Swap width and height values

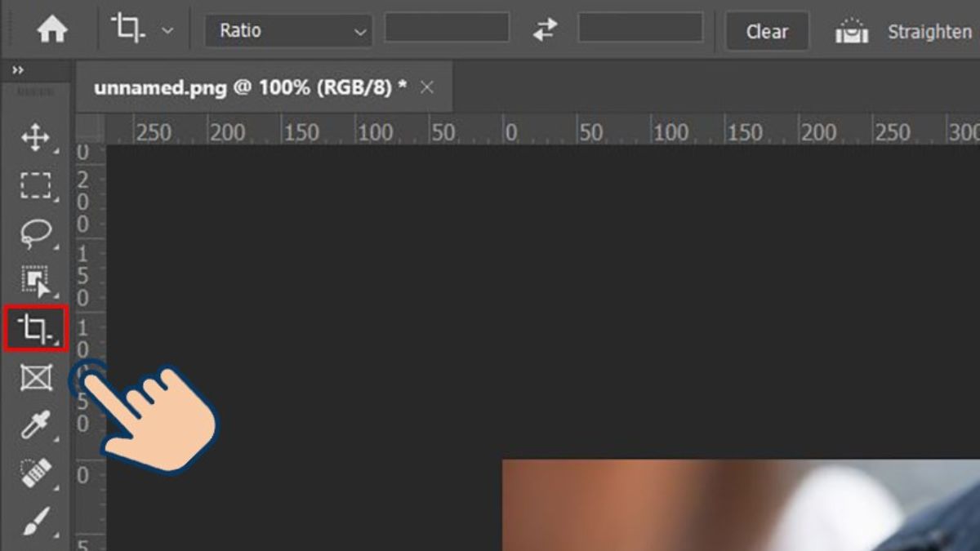544,31
